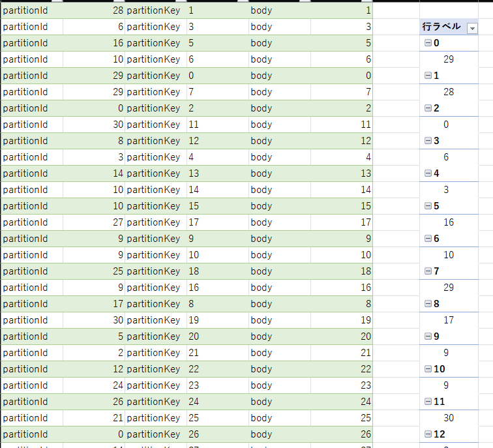Select the partitionKey value 10 cell
493x448 pixels.
tap(218, 255)
